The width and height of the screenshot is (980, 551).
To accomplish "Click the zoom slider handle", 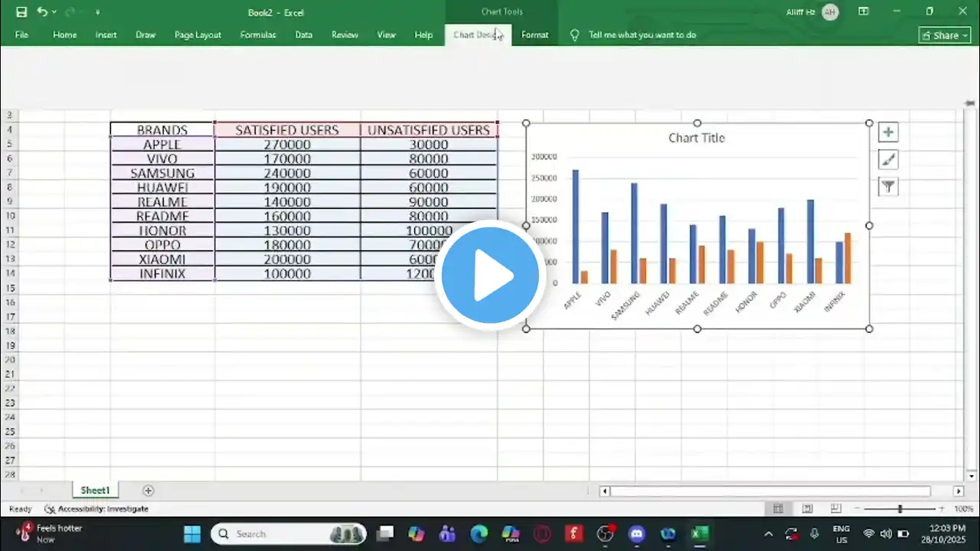I will coord(900,509).
